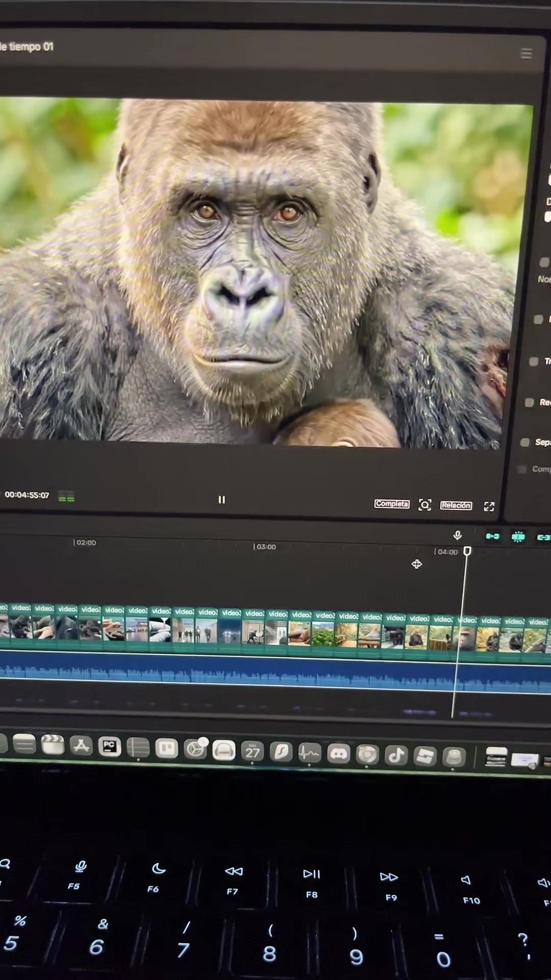551x980 pixels.
Task: Open the Chrome icon in the Dock
Action: (x=367, y=754)
